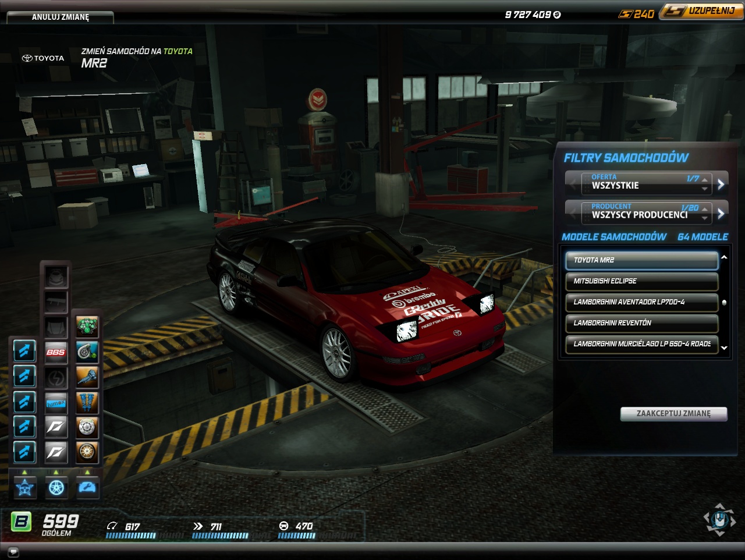Select the dimmed lightning bolt neon slot
The width and height of the screenshot is (745, 560).
click(56, 378)
